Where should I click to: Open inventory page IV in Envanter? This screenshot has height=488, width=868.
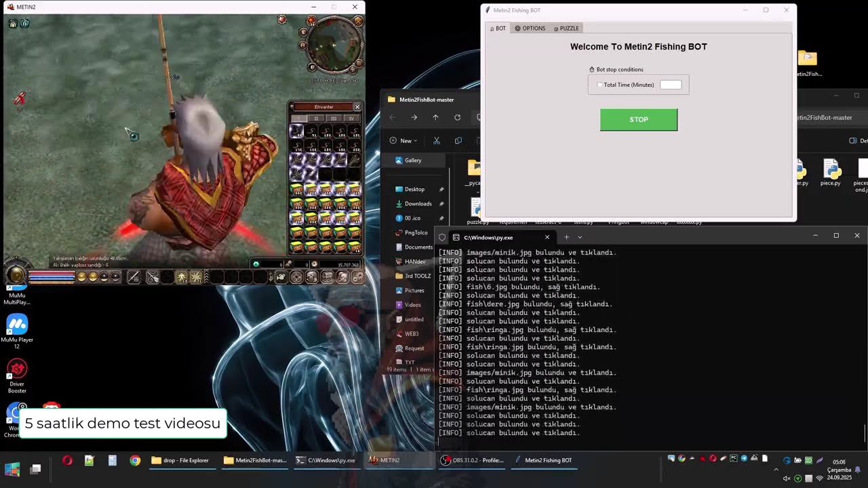click(x=351, y=118)
